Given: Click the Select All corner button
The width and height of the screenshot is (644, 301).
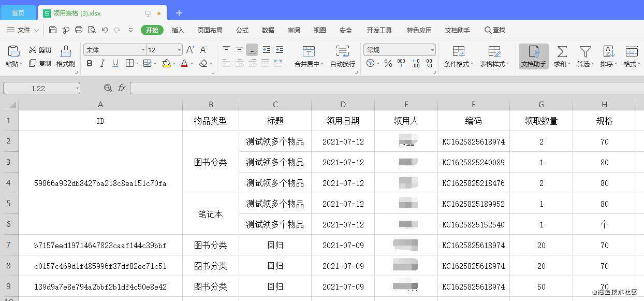Looking at the screenshot, I should [9, 104].
